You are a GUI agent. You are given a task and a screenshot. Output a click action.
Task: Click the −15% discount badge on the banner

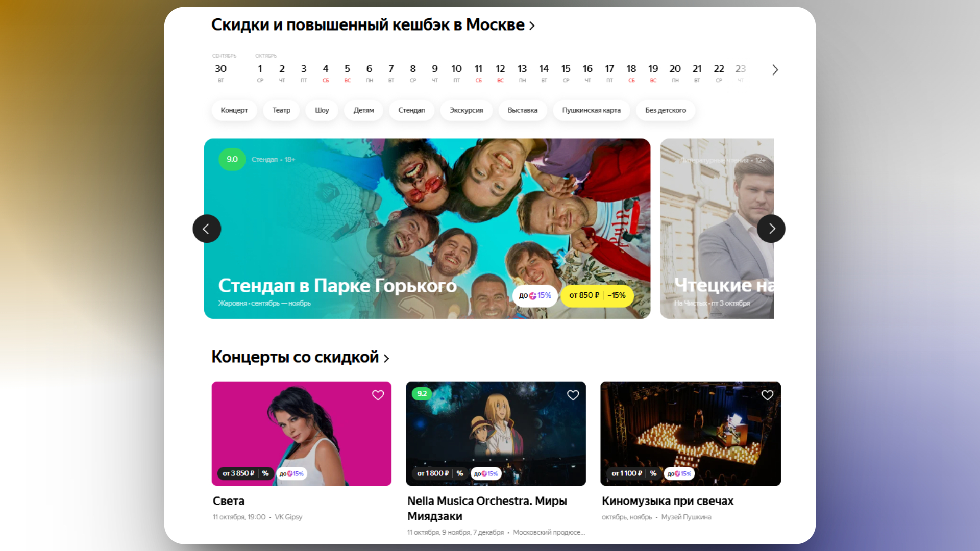click(616, 295)
